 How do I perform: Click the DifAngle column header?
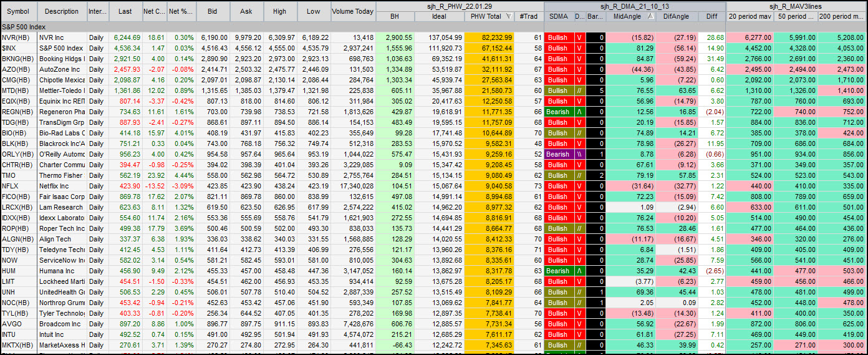[676, 17]
